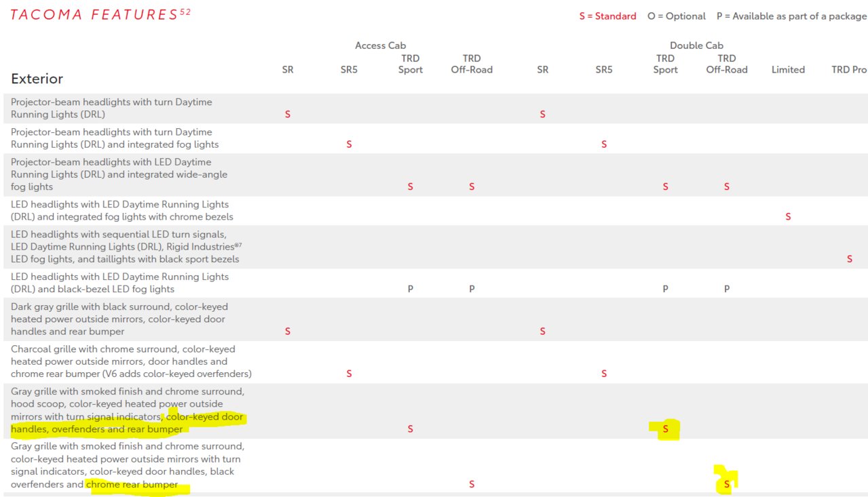
Task: Click the "Dark gray grille with black surround" feature
Action: 119,319
